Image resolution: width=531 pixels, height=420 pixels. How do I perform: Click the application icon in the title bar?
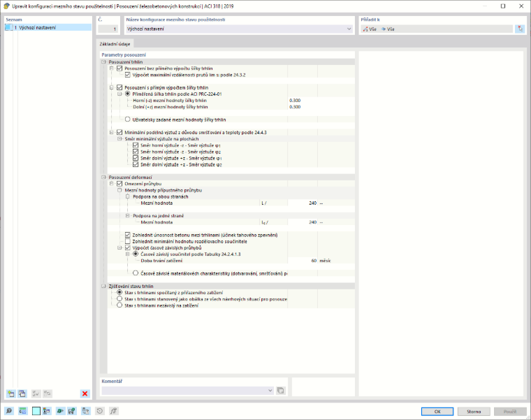click(6, 6)
